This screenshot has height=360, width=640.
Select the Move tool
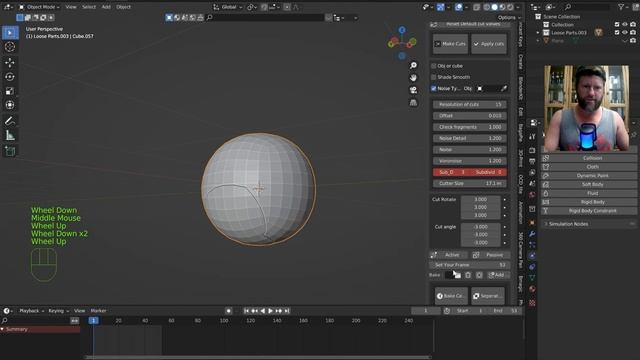(x=10, y=62)
